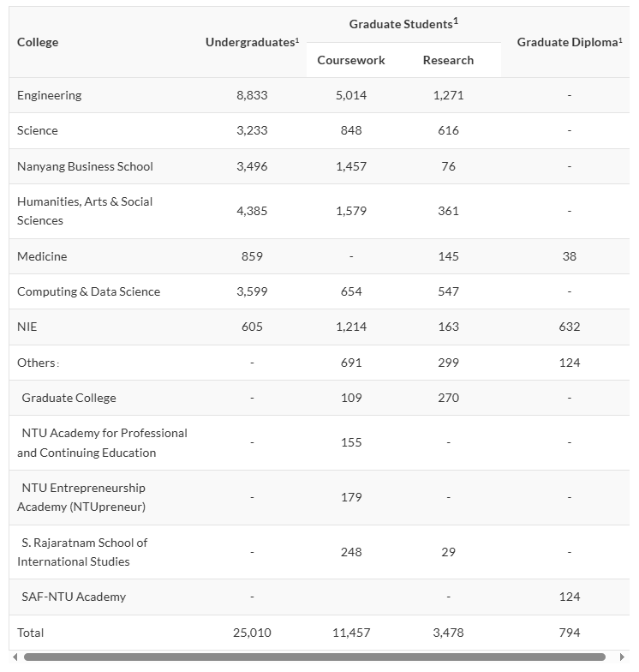Select the Coursework sub-header
Viewport: 639px width, 672px height.
[x=351, y=60]
